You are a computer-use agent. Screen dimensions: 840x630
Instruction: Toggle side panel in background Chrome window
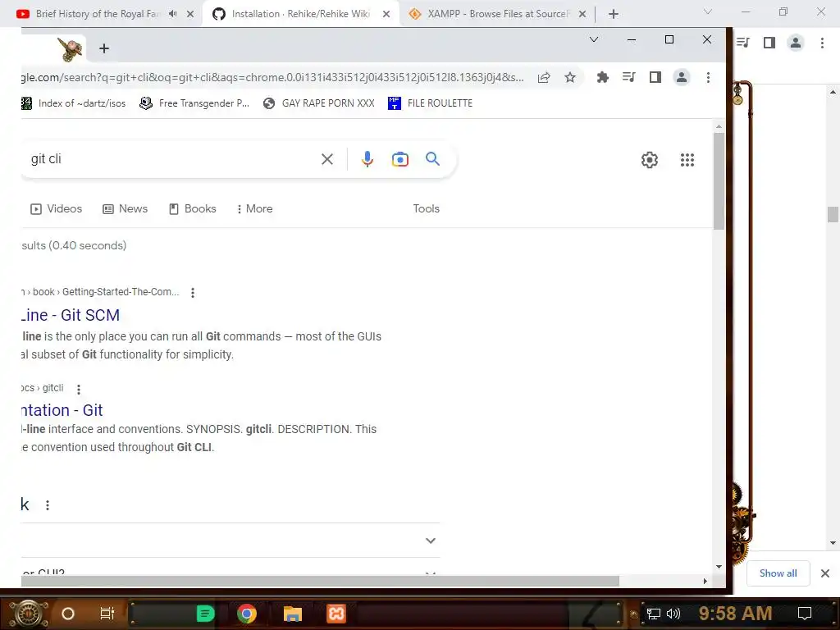[x=769, y=43]
